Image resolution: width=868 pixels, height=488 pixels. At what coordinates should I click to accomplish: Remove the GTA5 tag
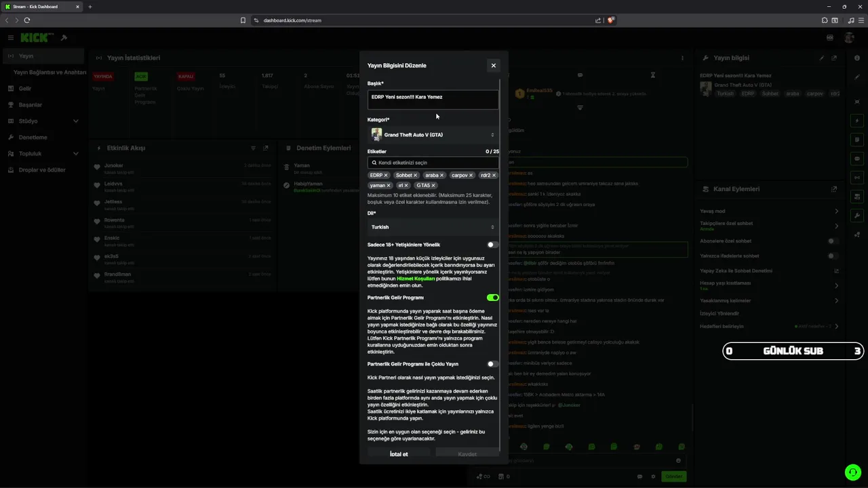[433, 186]
